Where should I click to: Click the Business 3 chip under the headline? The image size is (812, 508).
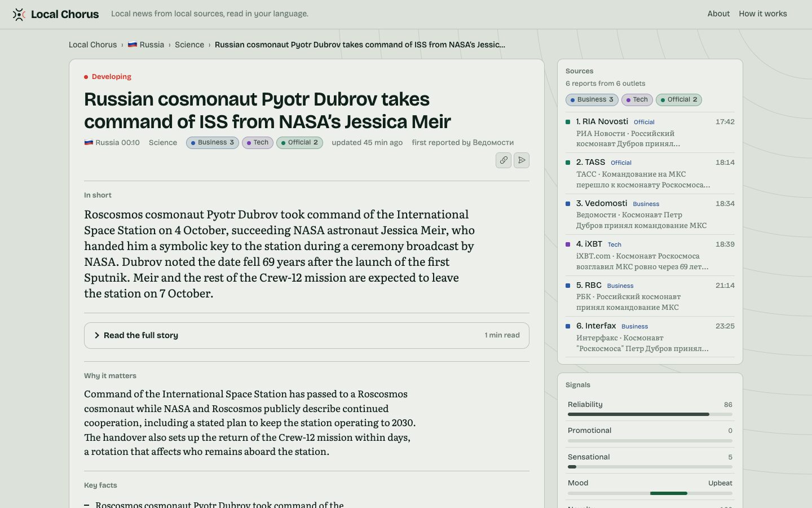(x=213, y=143)
